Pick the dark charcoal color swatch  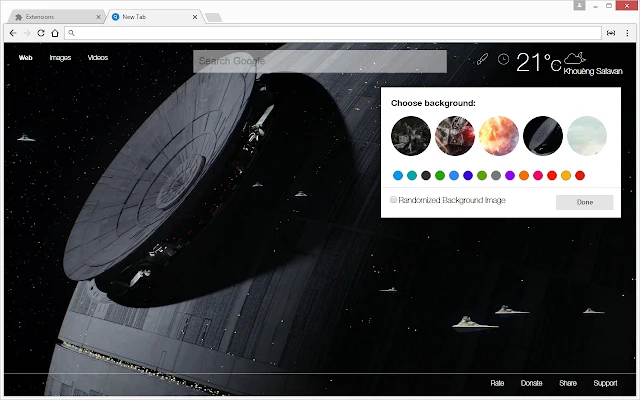[x=426, y=176]
